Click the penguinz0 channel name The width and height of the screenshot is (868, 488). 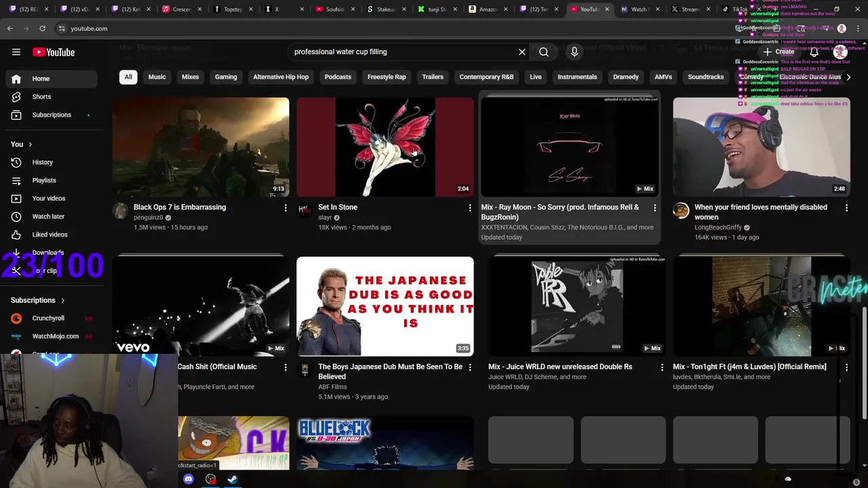point(148,218)
